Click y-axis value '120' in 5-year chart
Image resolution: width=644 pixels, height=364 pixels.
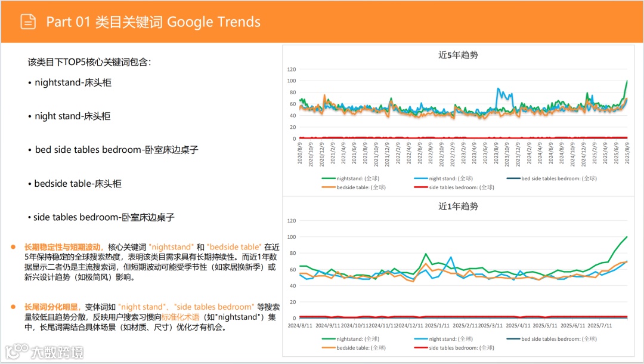292,69
